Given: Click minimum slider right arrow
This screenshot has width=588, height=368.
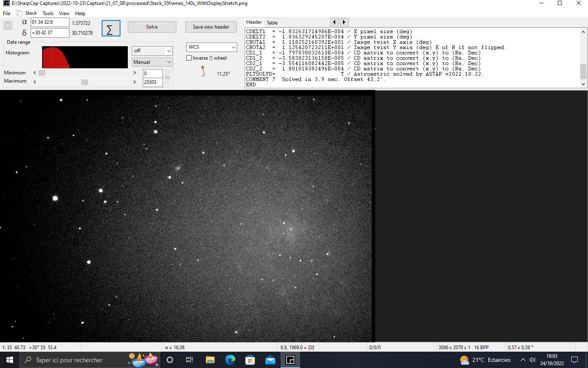Looking at the screenshot, I should [135, 73].
